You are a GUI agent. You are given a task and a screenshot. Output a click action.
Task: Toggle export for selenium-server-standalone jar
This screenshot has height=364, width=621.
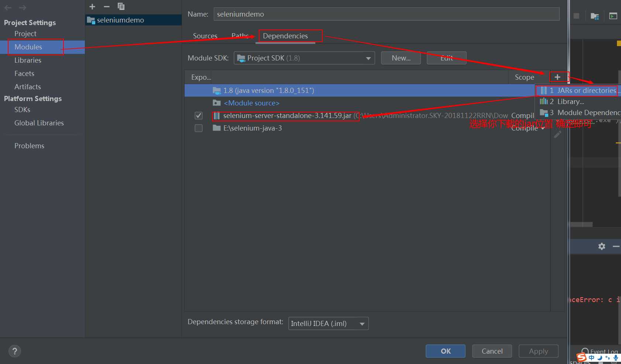[199, 116]
